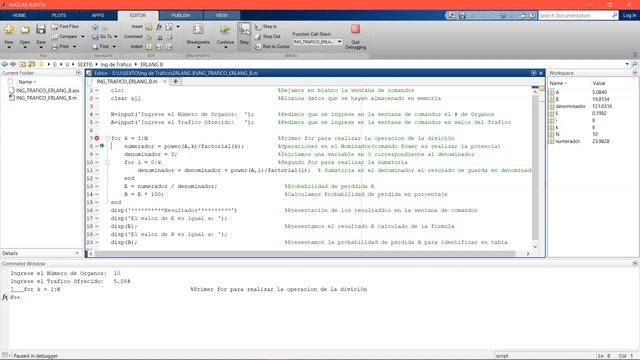This screenshot has width=640, height=360.
Task: Click the Find magnifier tool
Action: point(101,47)
